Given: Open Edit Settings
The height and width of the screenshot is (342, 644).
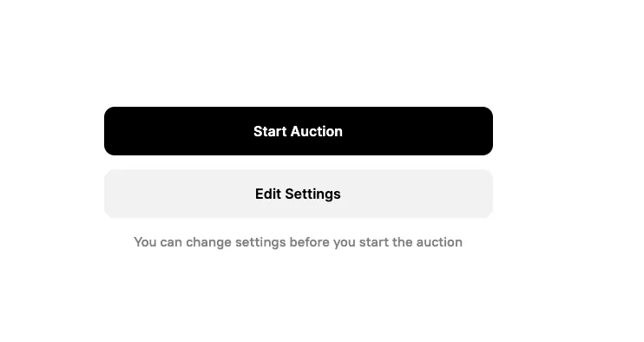Looking at the screenshot, I should point(299,194).
